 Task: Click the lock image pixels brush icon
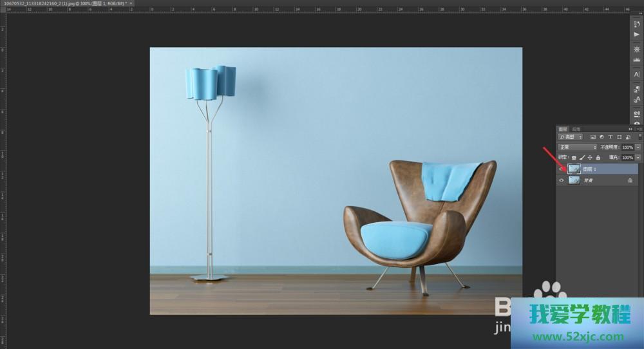tap(582, 157)
